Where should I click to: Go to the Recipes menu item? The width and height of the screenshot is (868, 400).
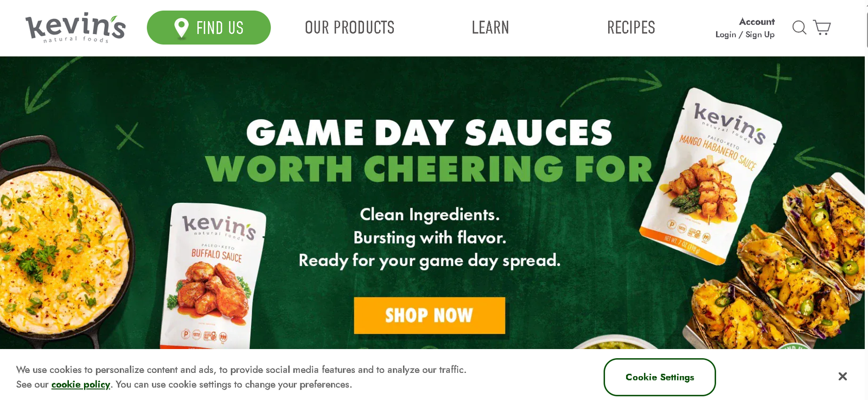(631, 28)
